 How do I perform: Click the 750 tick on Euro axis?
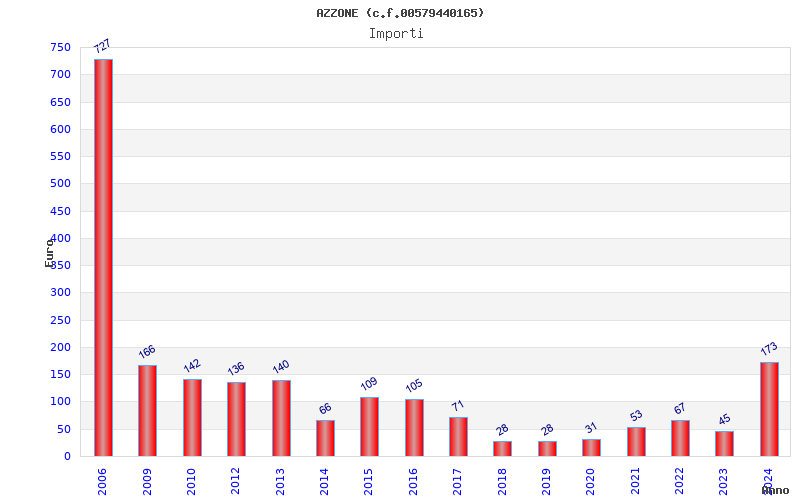pos(60,47)
